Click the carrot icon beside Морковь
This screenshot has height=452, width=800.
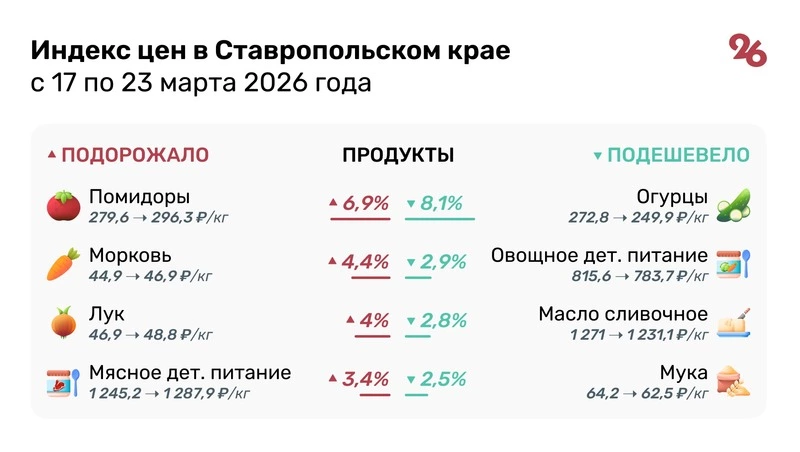click(64, 264)
